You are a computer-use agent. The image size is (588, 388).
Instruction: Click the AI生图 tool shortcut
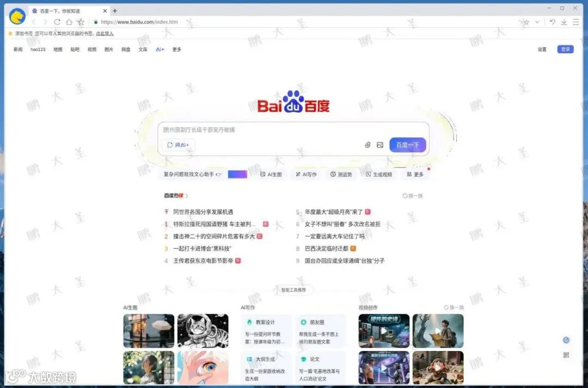pyautogui.click(x=271, y=174)
